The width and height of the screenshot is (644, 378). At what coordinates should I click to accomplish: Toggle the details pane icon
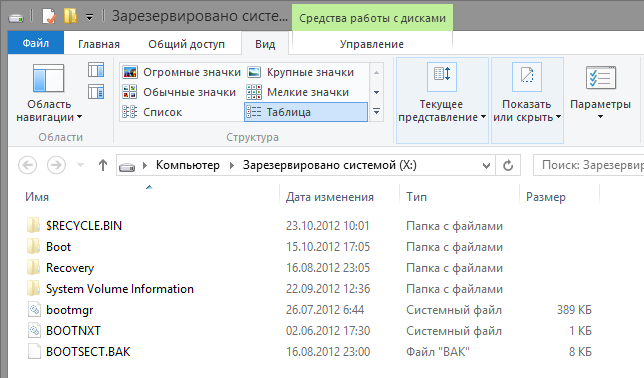click(x=96, y=92)
